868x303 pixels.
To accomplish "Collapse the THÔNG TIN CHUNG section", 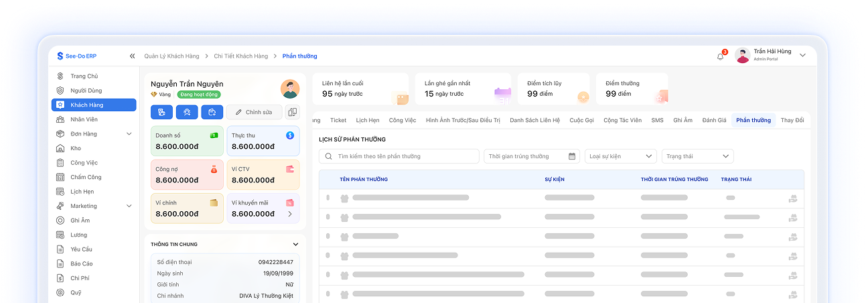I will point(295,244).
